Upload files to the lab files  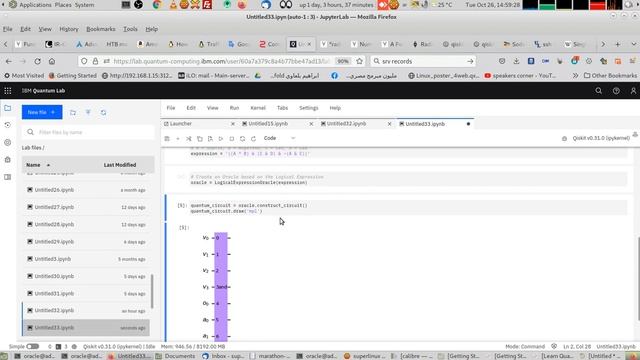(x=88, y=112)
